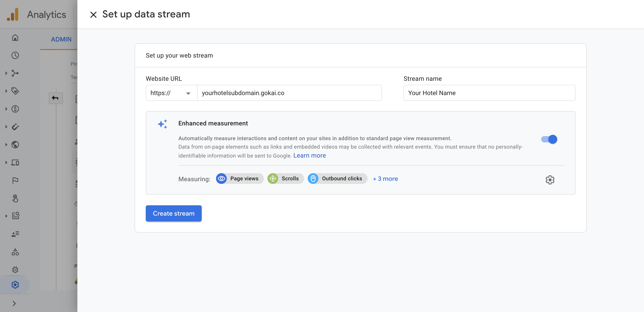This screenshot has height=312, width=644.
Task: Expand the collapsed sidebar navigation chevron
Action: (14, 304)
